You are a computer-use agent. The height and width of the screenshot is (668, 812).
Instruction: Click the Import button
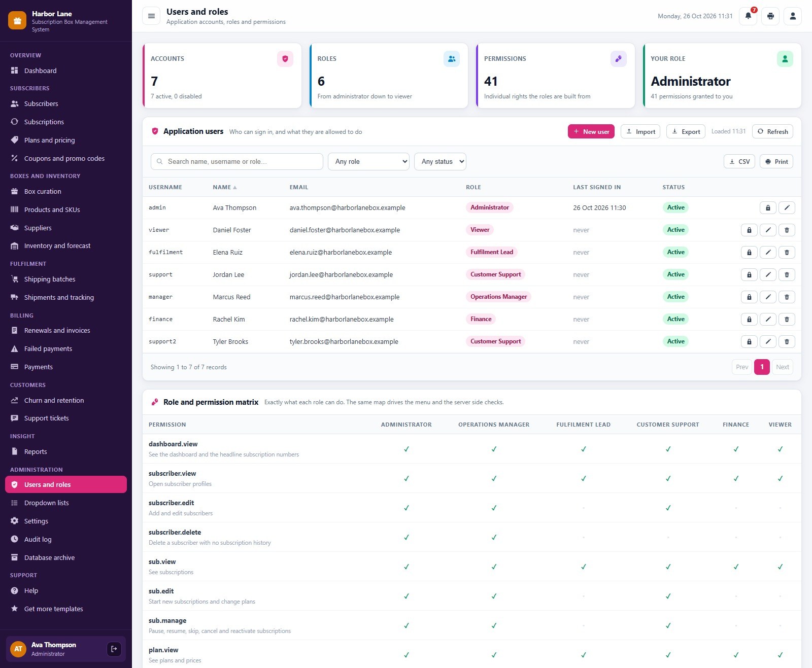pyautogui.click(x=640, y=131)
